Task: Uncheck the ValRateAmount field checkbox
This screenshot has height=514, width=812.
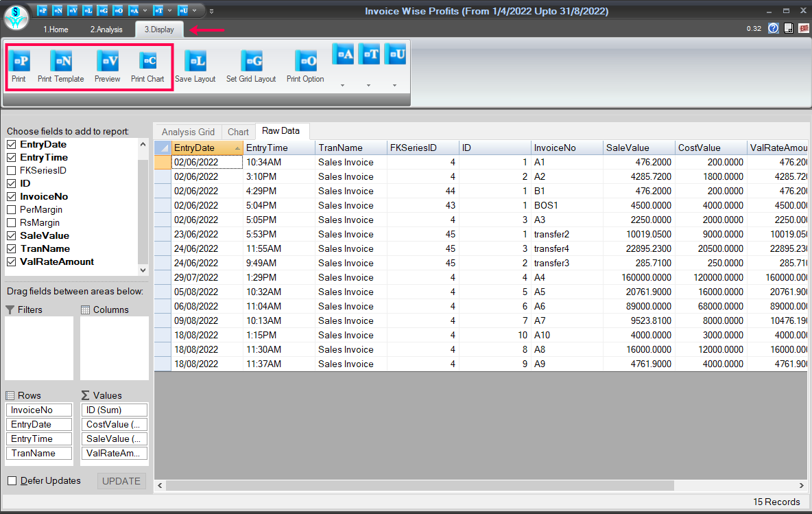Action: coord(12,261)
